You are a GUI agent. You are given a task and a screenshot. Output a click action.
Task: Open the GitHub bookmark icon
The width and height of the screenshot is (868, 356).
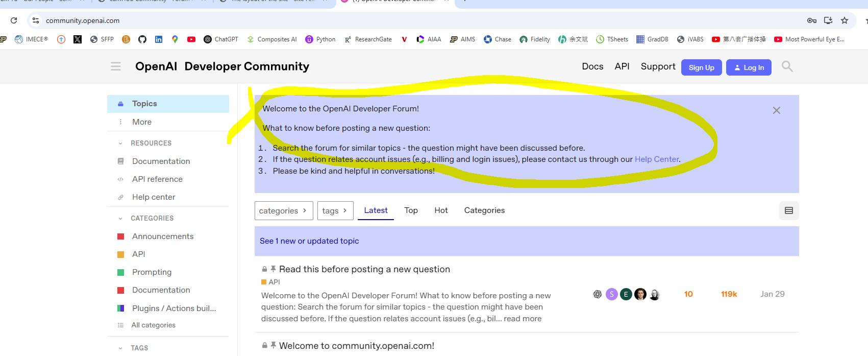pyautogui.click(x=142, y=39)
